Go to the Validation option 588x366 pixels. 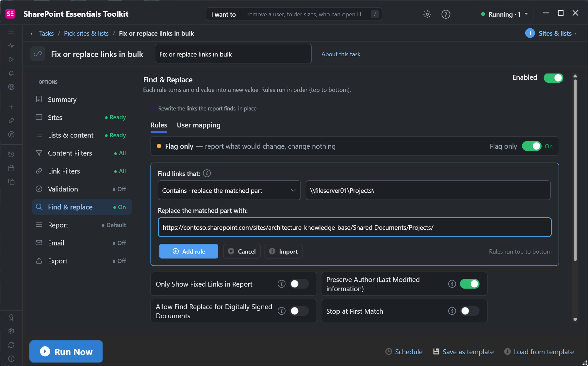pyautogui.click(x=82, y=189)
